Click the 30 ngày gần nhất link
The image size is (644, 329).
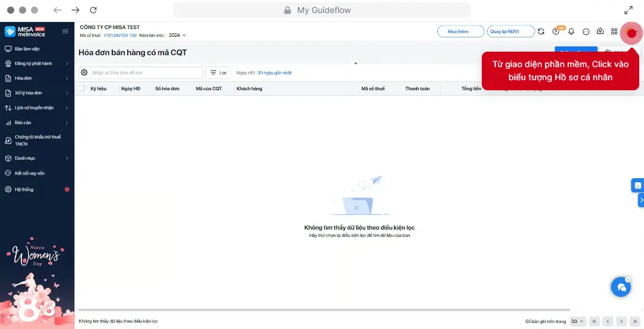(274, 72)
